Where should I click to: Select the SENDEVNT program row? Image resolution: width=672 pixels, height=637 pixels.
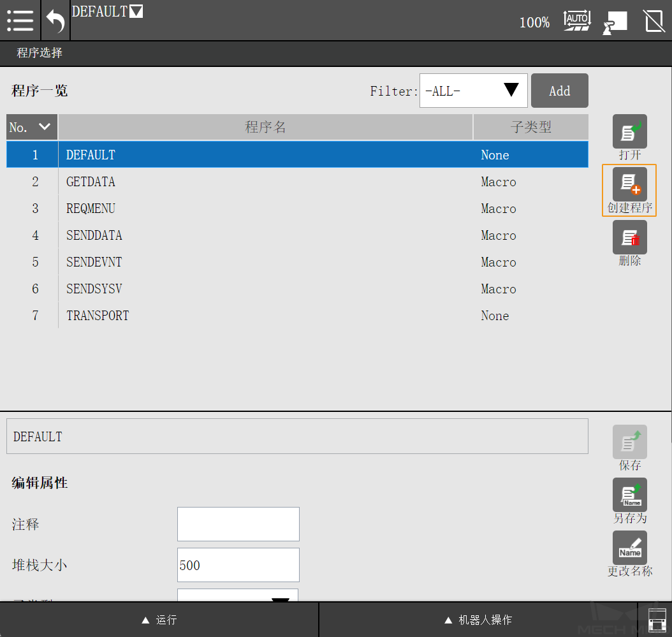click(x=298, y=262)
